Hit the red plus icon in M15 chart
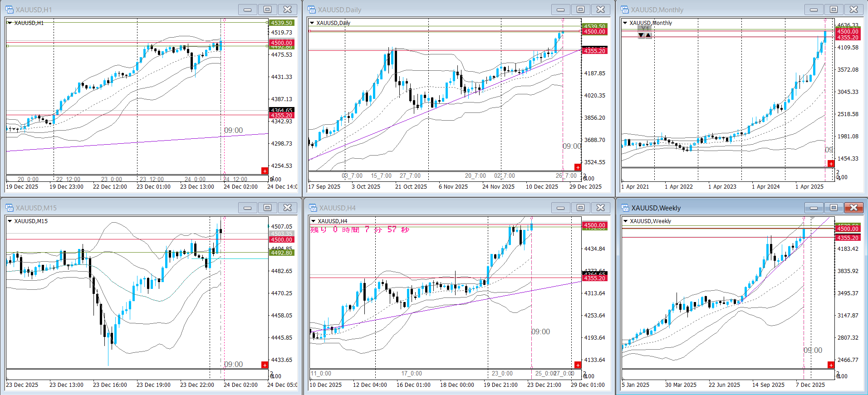 (x=265, y=365)
